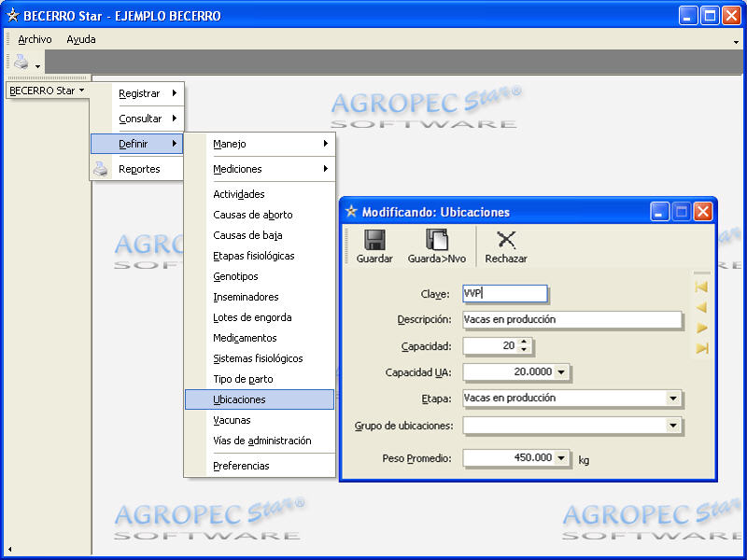Screen dimensions: 747x560
Task: Go to first record arrow
Action: pyautogui.click(x=701, y=287)
